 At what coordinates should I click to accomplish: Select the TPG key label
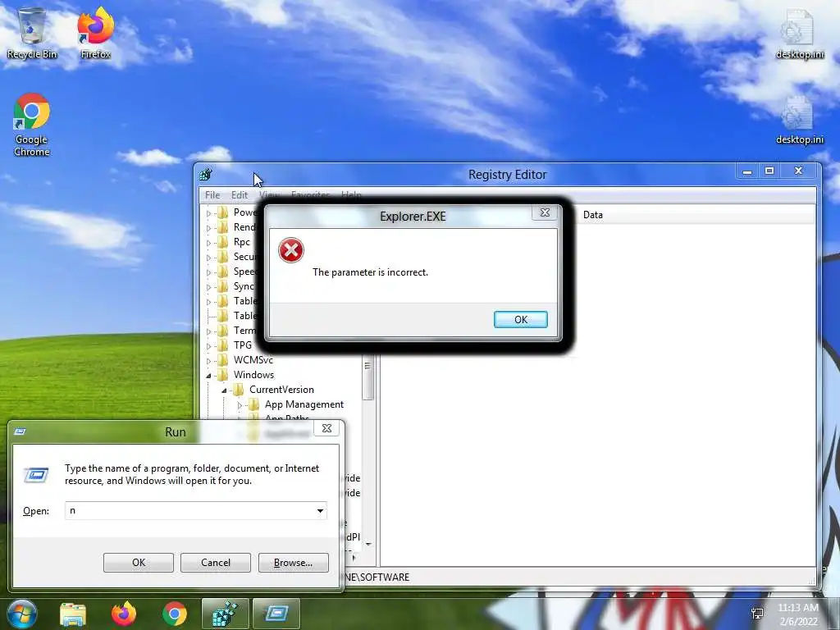243,345
